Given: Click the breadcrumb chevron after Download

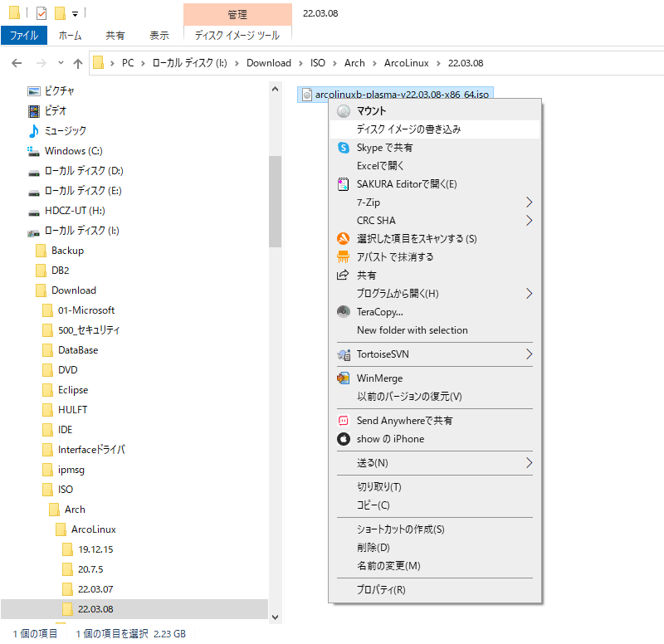Looking at the screenshot, I should (x=300, y=64).
